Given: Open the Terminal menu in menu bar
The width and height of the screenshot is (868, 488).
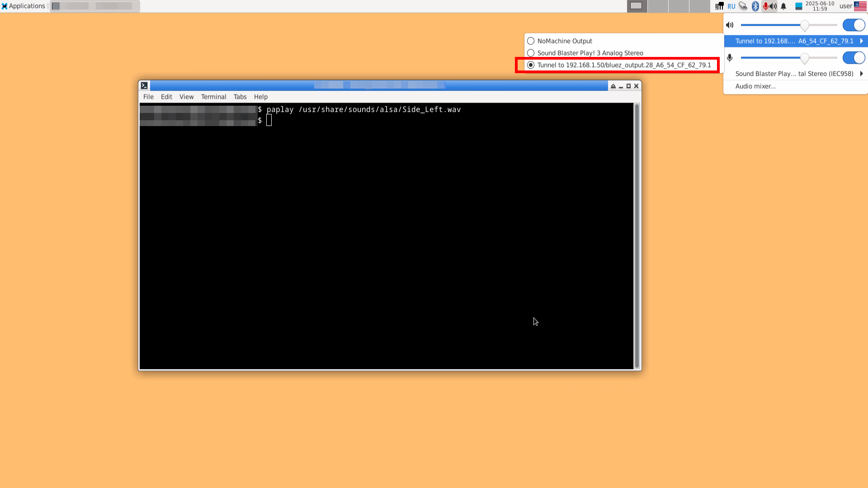Looking at the screenshot, I should tap(213, 97).
